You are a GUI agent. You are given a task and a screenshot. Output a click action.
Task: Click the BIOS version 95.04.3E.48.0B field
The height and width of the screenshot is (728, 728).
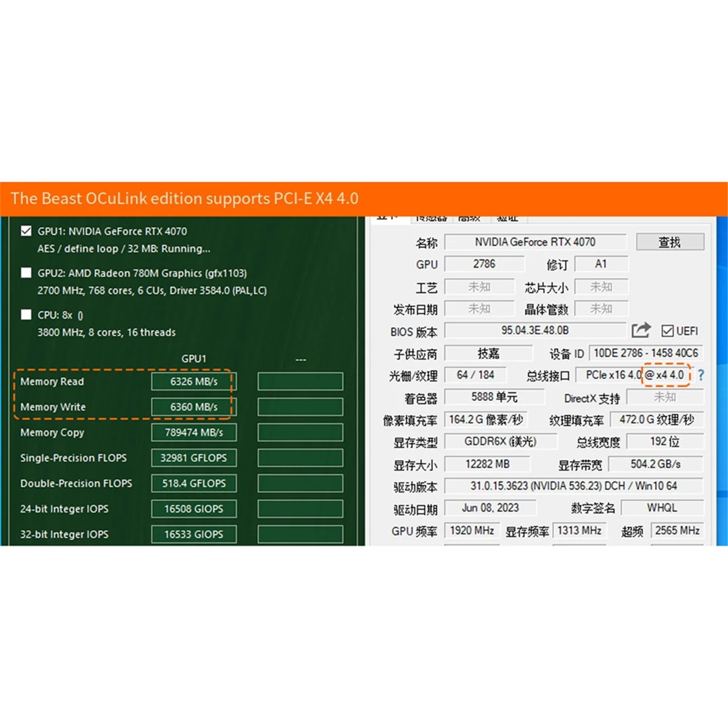[x=535, y=331]
